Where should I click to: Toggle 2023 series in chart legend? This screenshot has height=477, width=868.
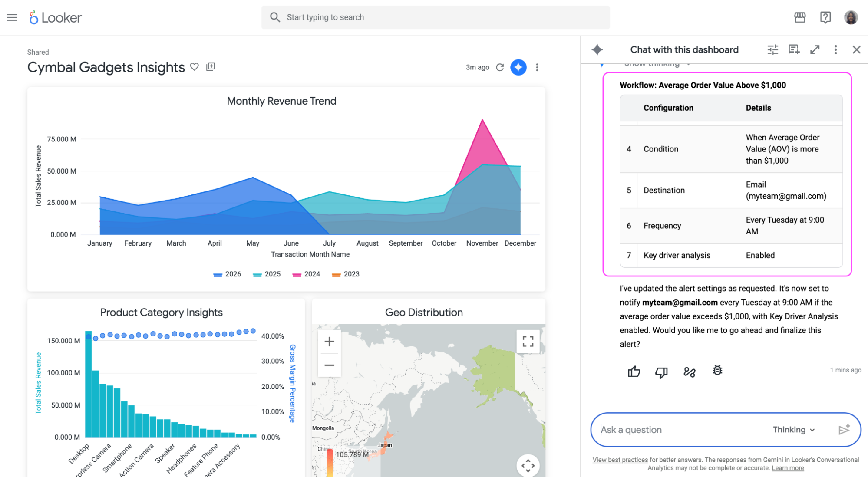coord(346,274)
